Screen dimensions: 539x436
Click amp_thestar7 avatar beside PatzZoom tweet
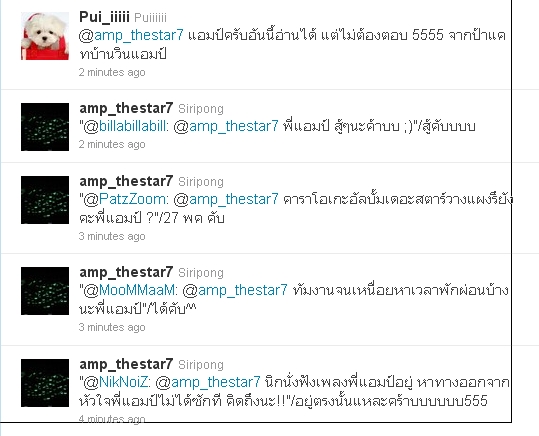pyautogui.click(x=45, y=200)
